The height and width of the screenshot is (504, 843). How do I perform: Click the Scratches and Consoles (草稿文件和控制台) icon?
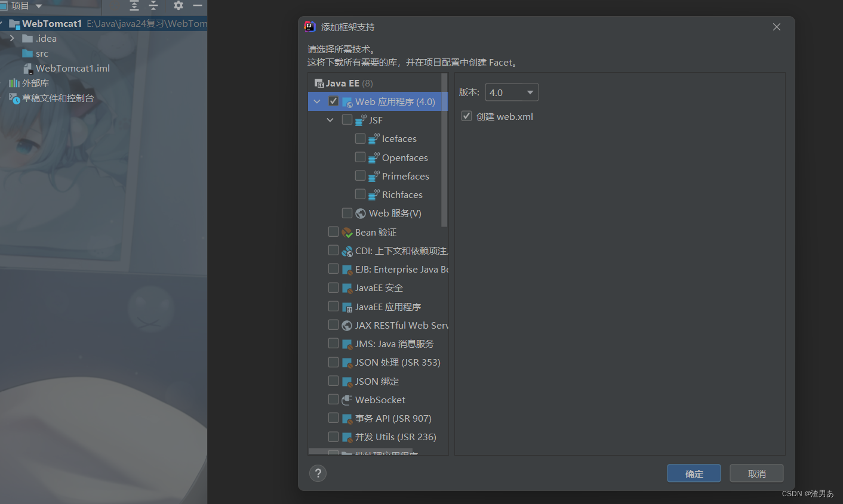click(x=14, y=98)
